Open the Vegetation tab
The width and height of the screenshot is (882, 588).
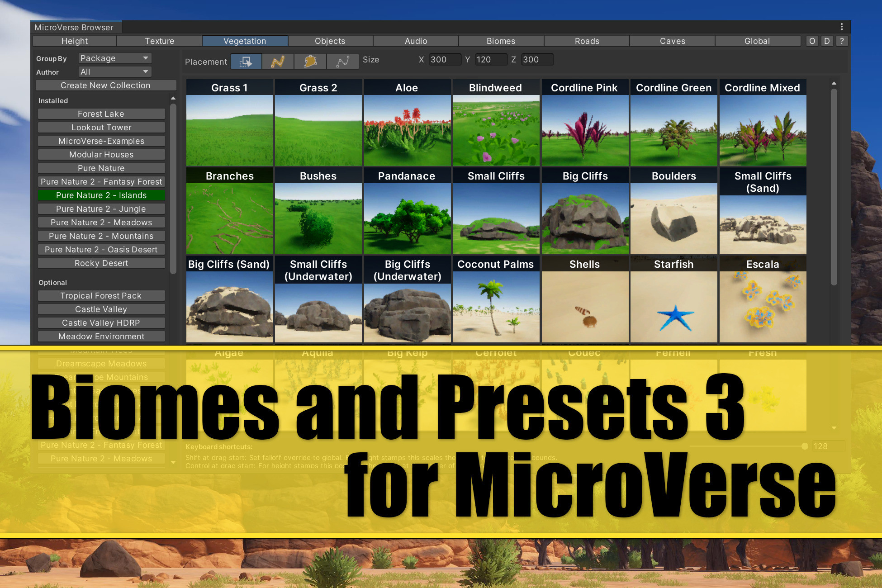[245, 41]
